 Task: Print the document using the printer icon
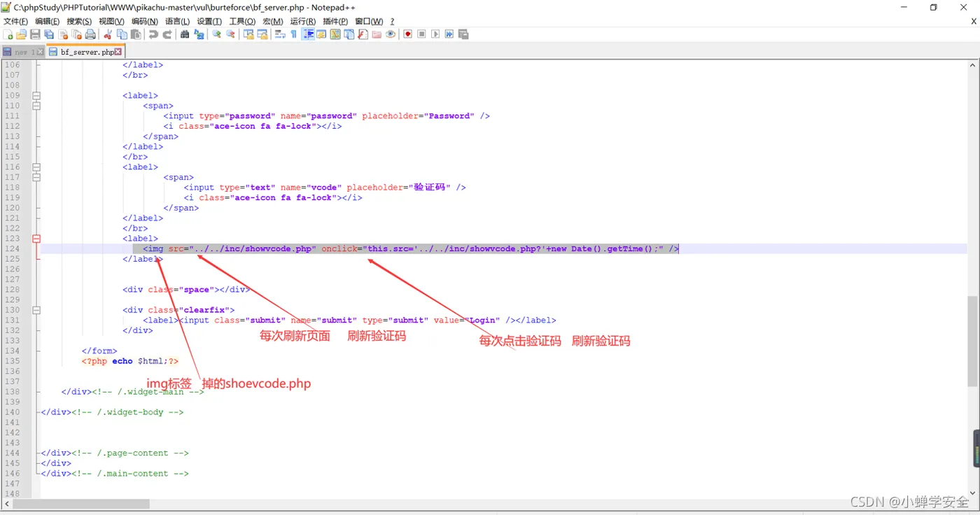click(x=90, y=34)
